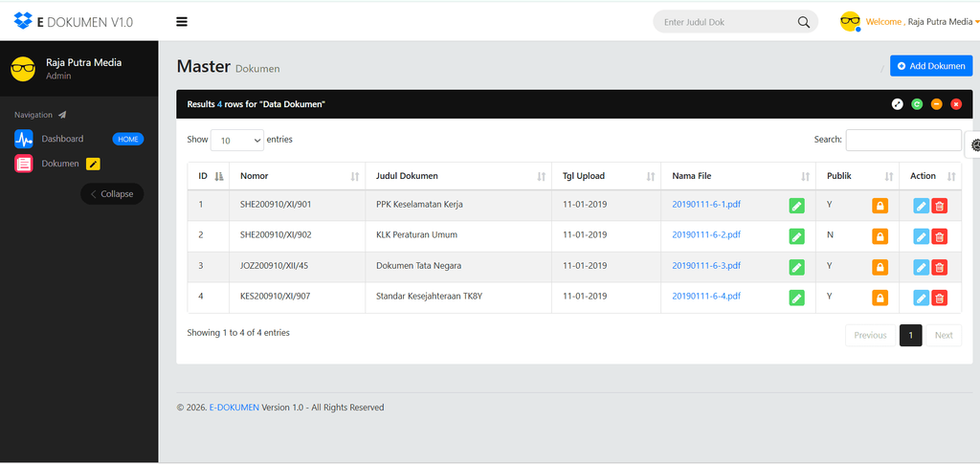Sort table by Tgl Upload column
This screenshot has height=464, width=980.
point(606,176)
